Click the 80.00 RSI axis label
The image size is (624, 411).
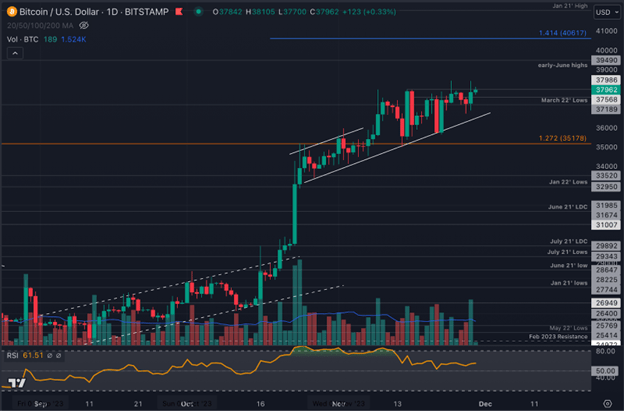[605, 351]
